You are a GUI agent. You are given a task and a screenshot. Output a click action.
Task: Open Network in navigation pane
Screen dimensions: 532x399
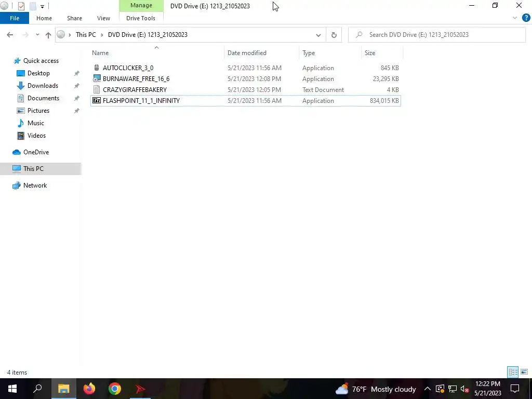pos(35,185)
